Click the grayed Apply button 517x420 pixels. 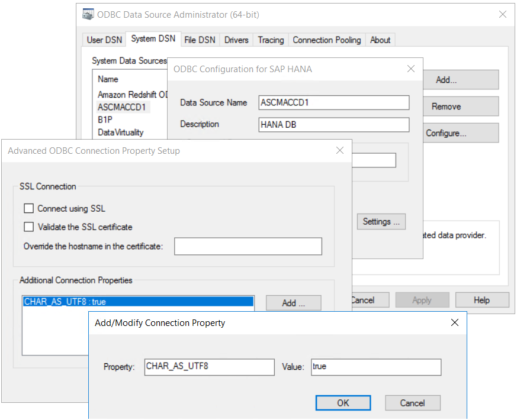(422, 300)
